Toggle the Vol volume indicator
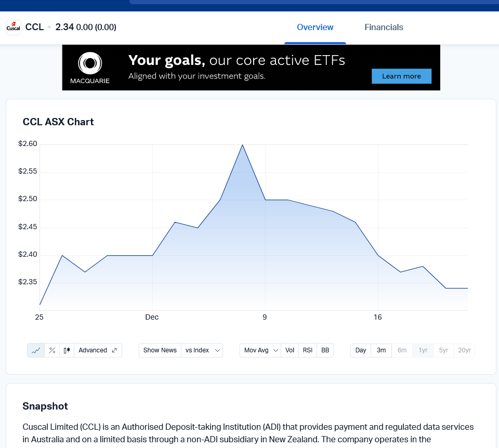Image resolution: width=499 pixels, height=448 pixels. [x=290, y=350]
